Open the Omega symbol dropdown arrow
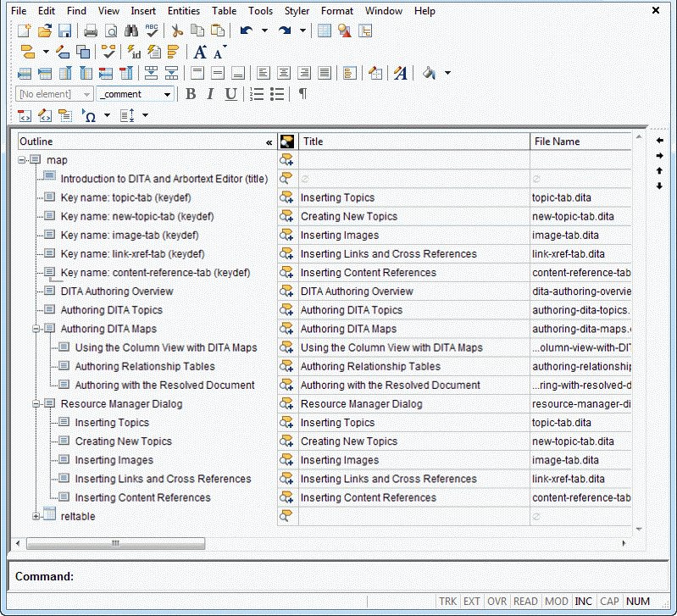Image resolution: width=677 pixels, height=616 pixels. point(107,115)
